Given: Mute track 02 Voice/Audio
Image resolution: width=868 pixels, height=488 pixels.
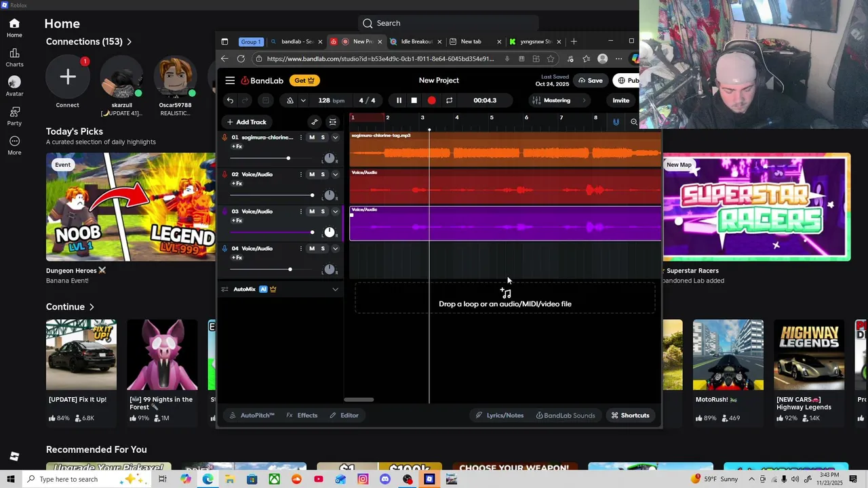Looking at the screenshot, I should (x=312, y=174).
